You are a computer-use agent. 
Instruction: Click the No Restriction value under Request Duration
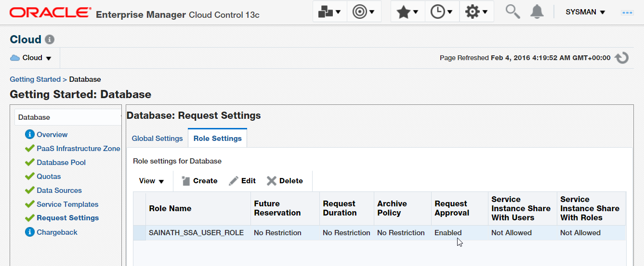(x=346, y=233)
